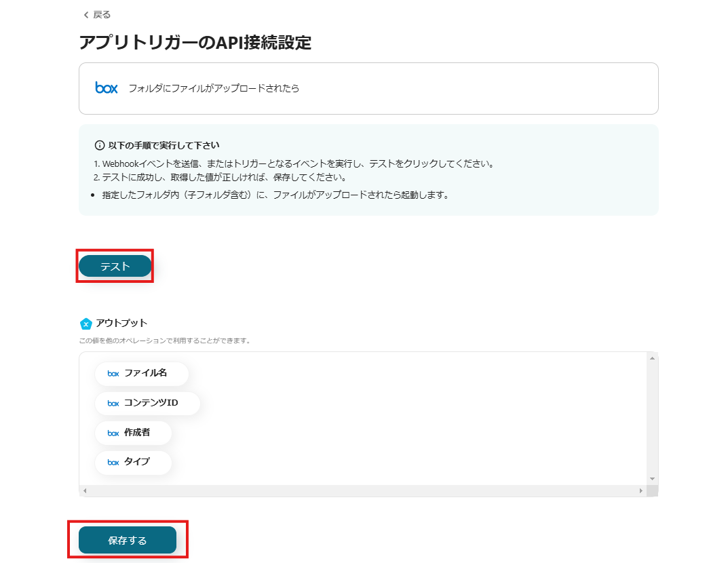
Task: Select the ファイル名 output chip
Action: [142, 373]
